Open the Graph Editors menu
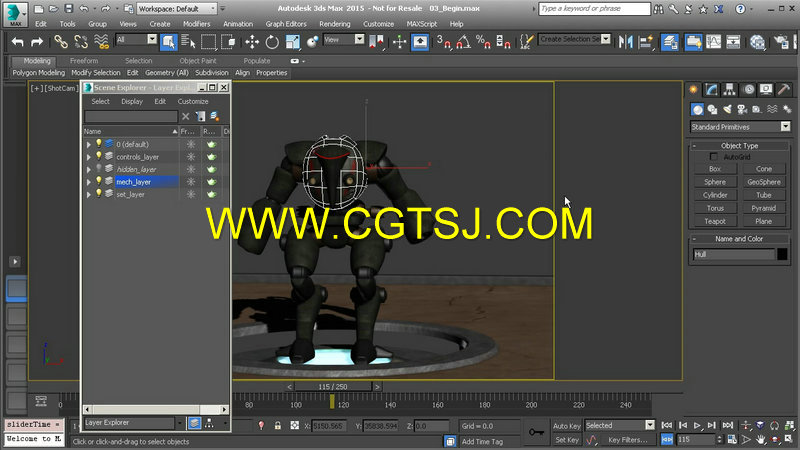This screenshot has height=450, width=800. pos(286,24)
